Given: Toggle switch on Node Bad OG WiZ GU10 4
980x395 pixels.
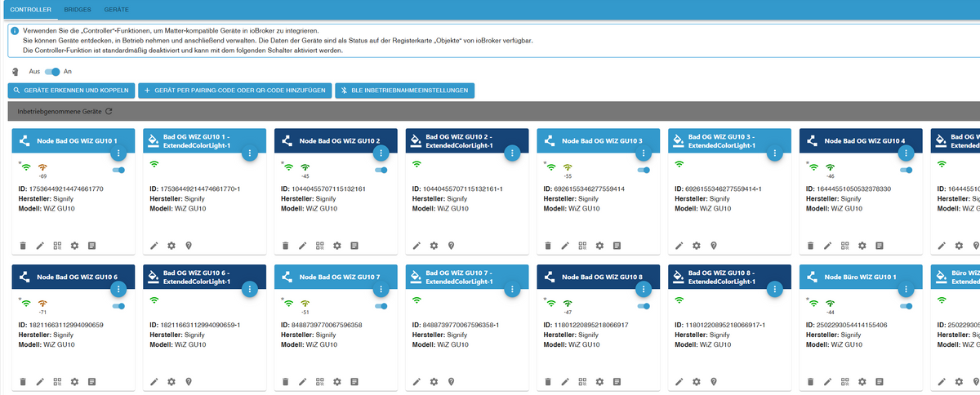Looking at the screenshot, I should tap(906, 170).
